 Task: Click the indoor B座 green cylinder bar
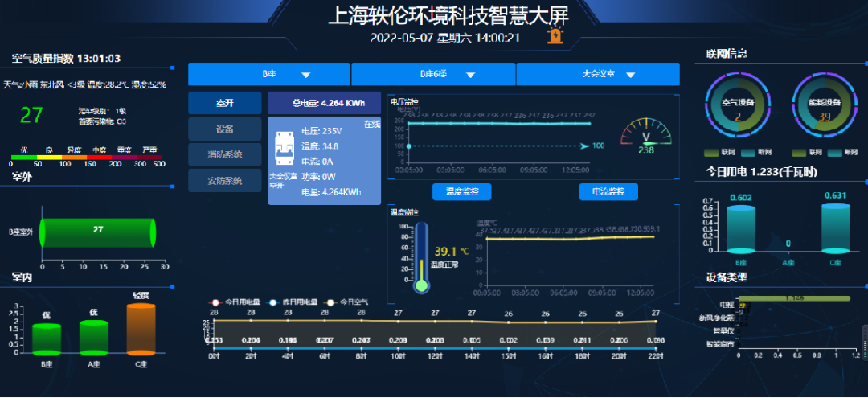(47, 339)
